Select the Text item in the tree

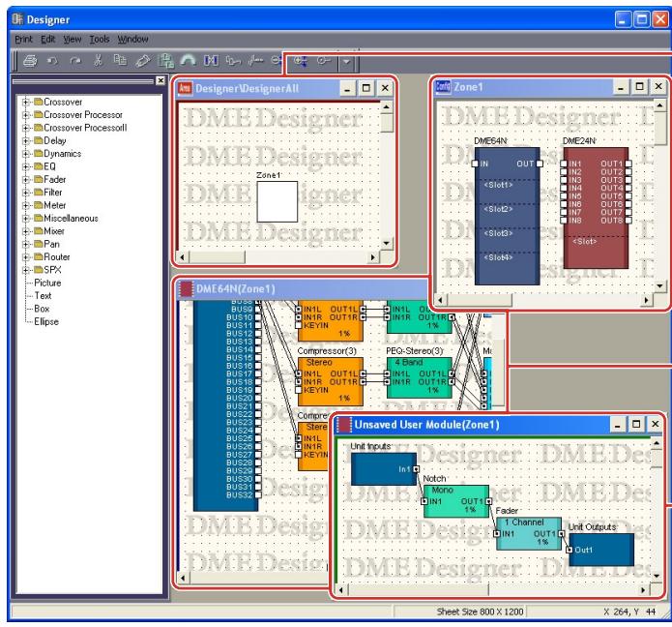pyautogui.click(x=43, y=295)
